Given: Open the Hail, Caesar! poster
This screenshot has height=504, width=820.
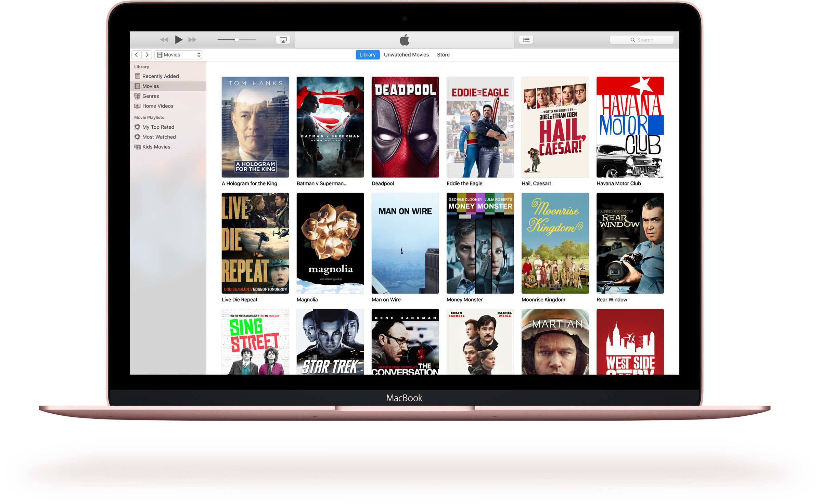Looking at the screenshot, I should pyautogui.click(x=555, y=127).
